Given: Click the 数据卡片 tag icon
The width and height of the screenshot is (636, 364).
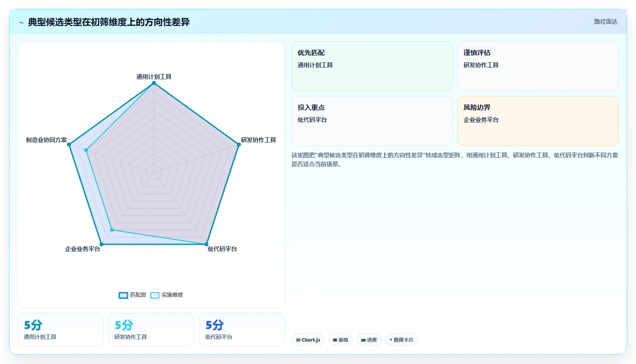Looking at the screenshot, I should point(391,340).
